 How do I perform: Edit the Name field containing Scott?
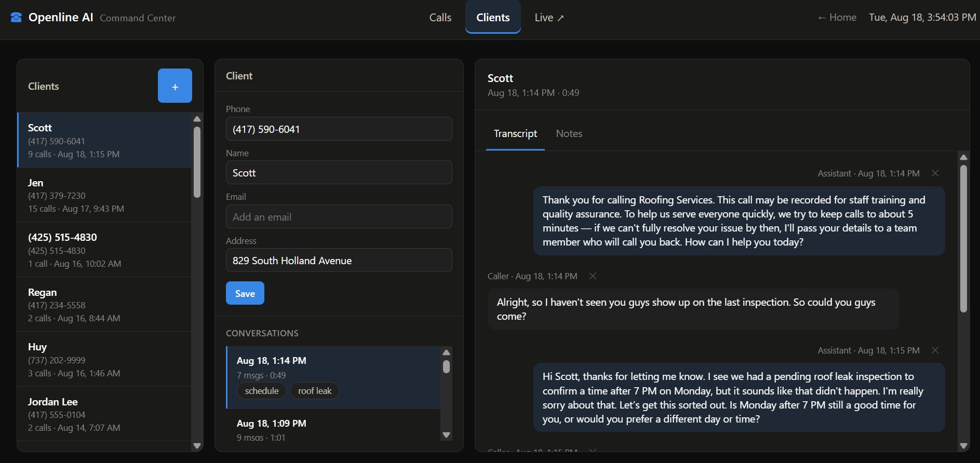[339, 172]
